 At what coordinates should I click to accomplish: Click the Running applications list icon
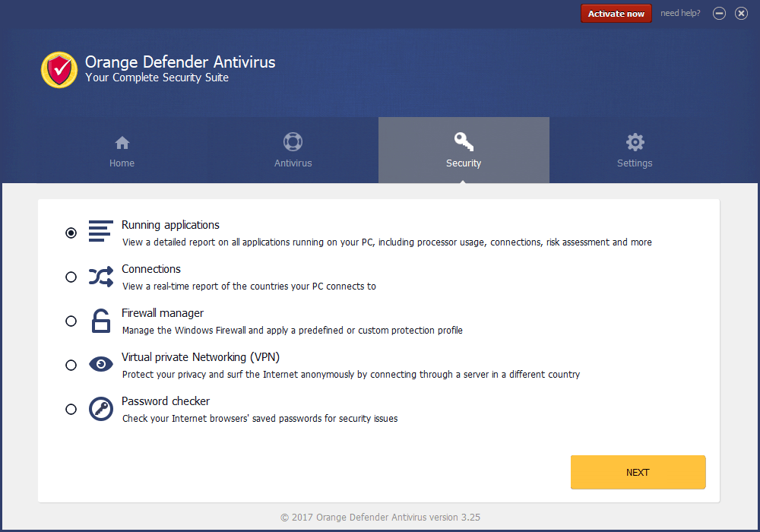click(100, 231)
